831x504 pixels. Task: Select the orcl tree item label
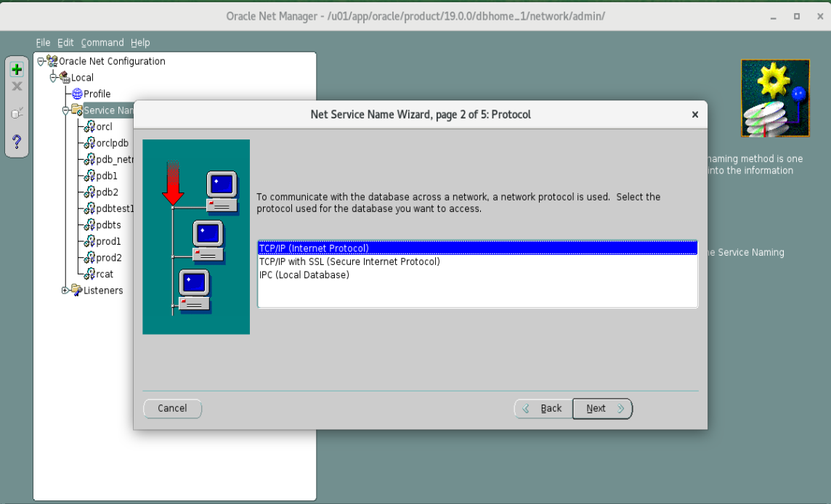(105, 126)
